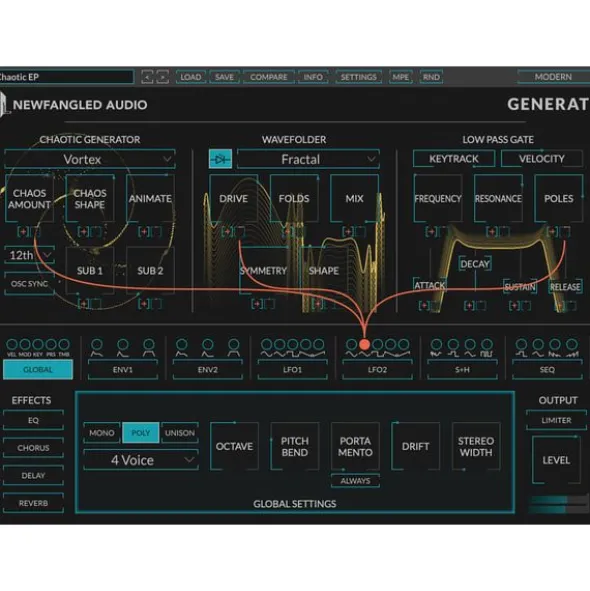590x591 pixels.
Task: Click the COMPARE button
Action: click(269, 77)
